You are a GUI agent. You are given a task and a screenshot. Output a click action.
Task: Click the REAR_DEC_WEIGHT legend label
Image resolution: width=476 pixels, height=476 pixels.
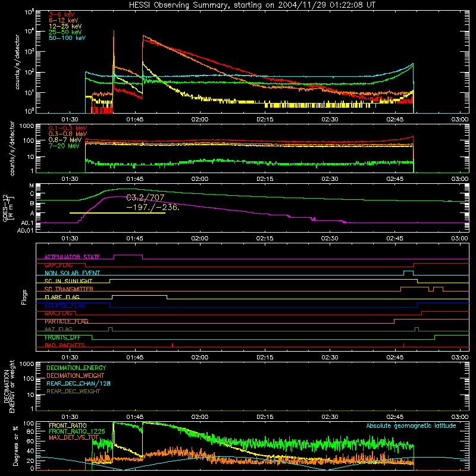[73, 392]
